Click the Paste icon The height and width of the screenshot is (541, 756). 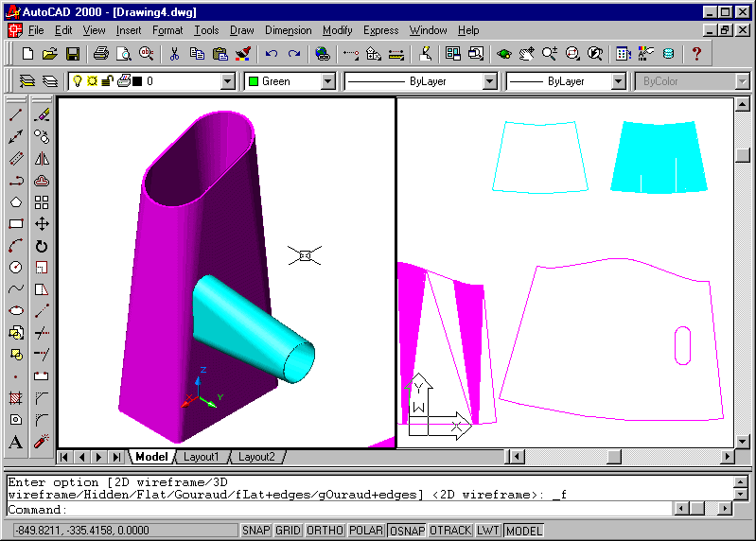[x=220, y=54]
